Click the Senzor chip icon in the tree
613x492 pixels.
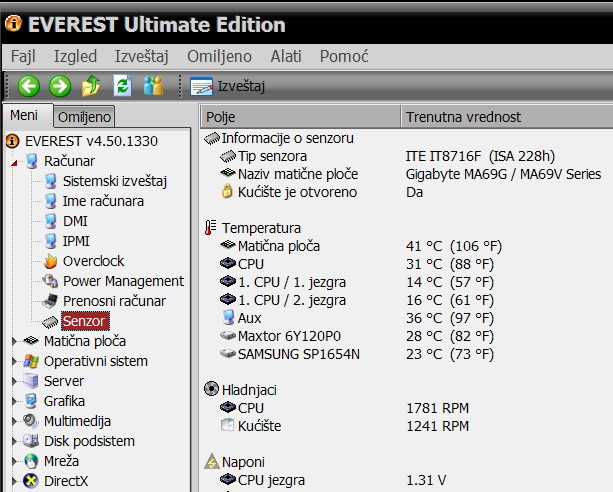(50, 322)
